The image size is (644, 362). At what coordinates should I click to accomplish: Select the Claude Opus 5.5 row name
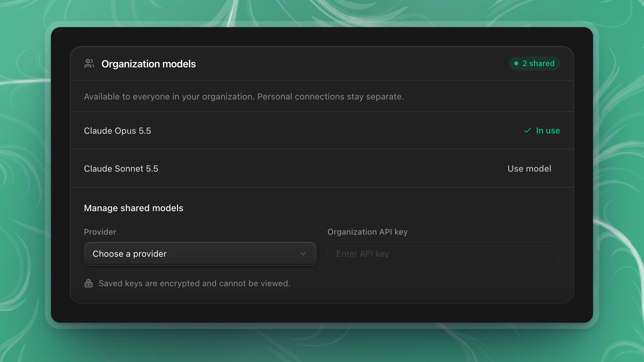tap(117, 131)
